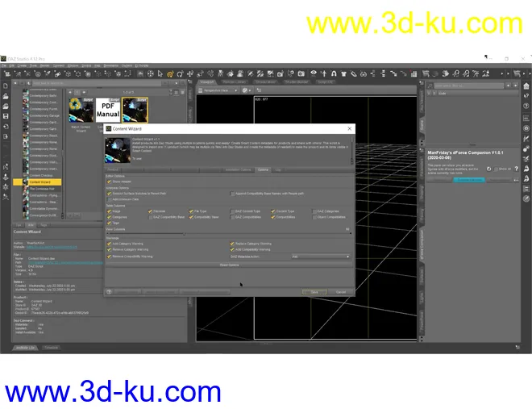Open the PDF Manual thumbnail
Screen dimensions: 532x409
pos(108,111)
